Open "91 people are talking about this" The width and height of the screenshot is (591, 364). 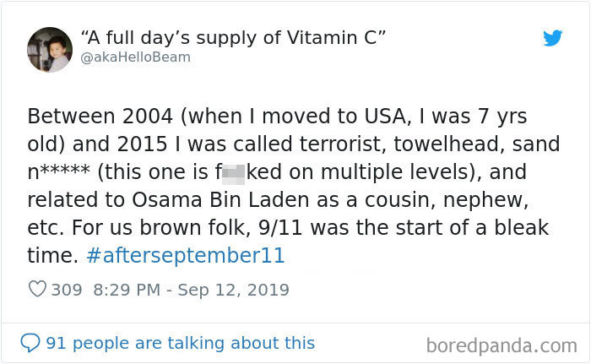click(x=180, y=343)
